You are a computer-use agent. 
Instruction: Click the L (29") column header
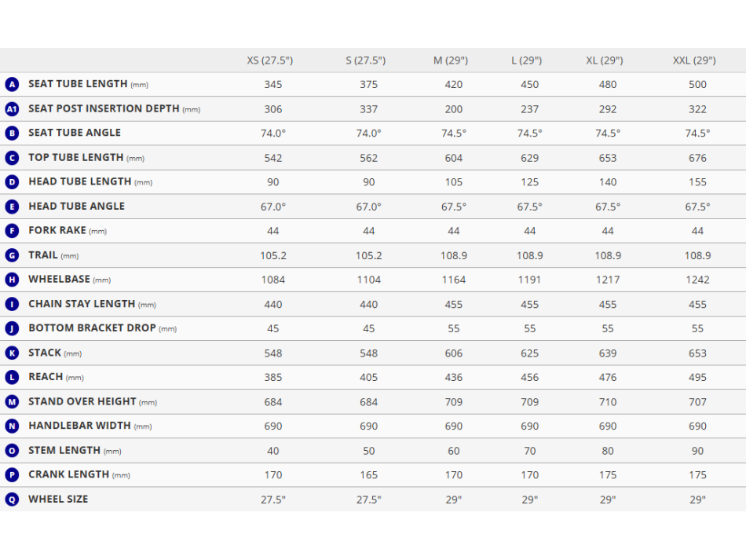pyautogui.click(x=527, y=60)
